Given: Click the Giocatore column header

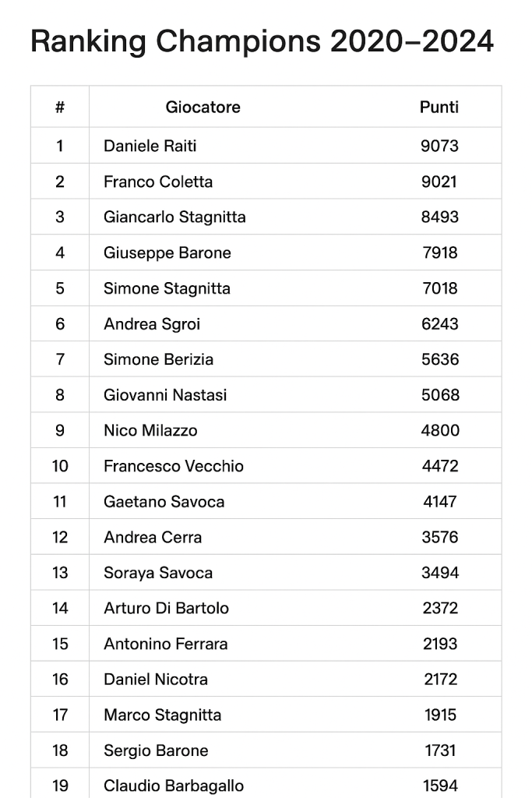Looking at the screenshot, I should 203,108.
